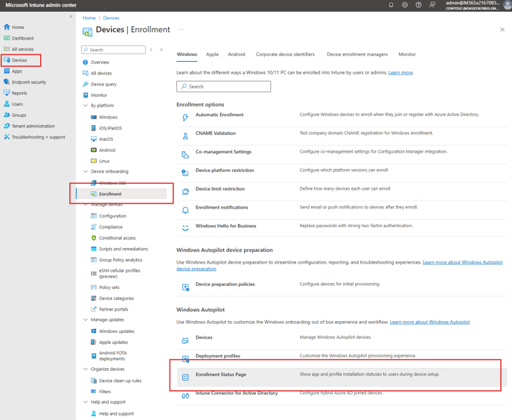
Task: Click the Devices breadcrumb link
Action: [112, 18]
